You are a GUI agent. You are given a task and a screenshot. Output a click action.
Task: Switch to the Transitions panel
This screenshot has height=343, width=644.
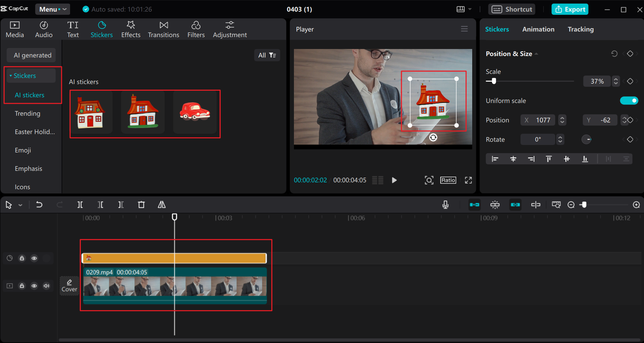(x=164, y=30)
